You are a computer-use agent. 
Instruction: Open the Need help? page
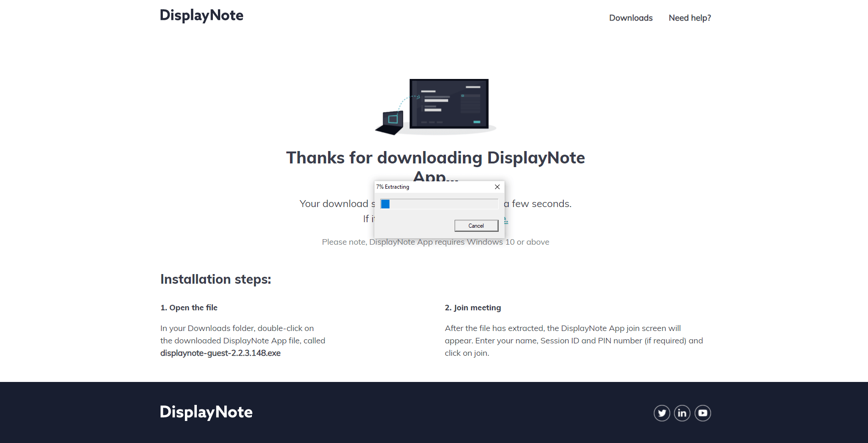pyautogui.click(x=690, y=18)
